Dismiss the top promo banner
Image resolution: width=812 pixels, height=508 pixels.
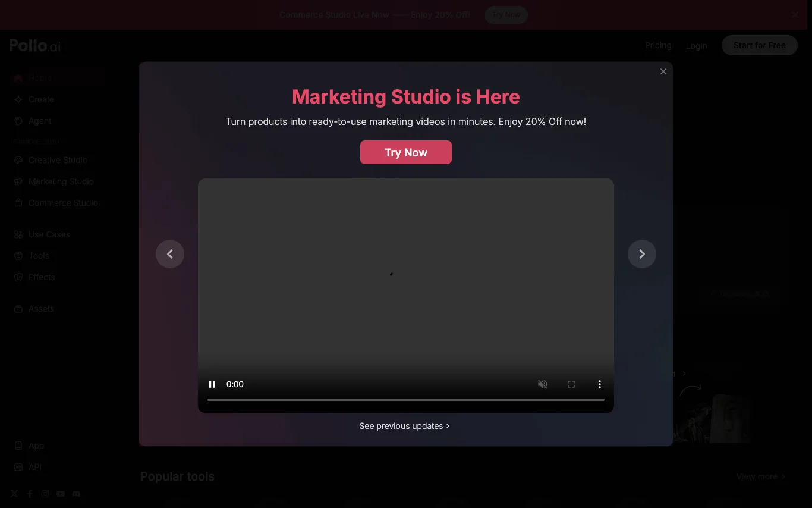coord(795,15)
